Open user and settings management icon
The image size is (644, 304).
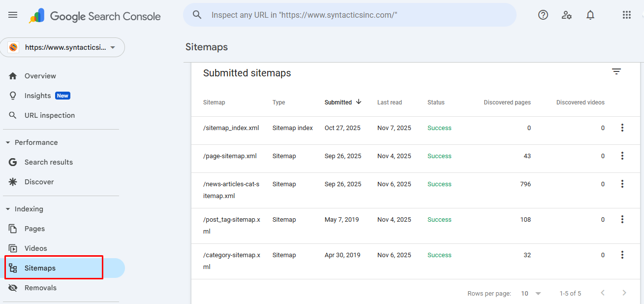tap(567, 15)
